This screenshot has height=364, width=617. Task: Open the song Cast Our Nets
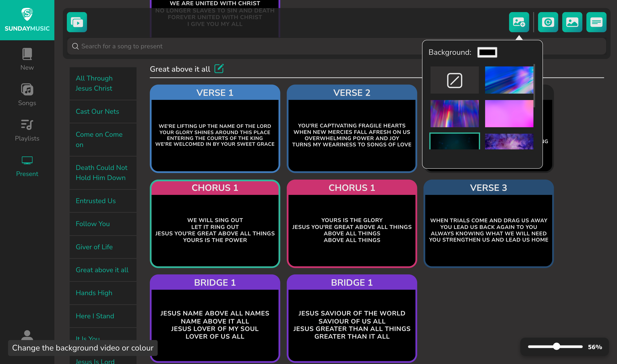point(97,111)
